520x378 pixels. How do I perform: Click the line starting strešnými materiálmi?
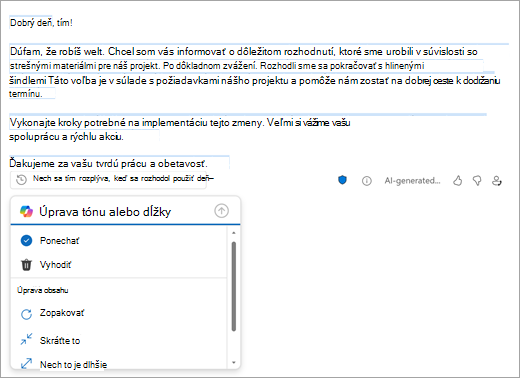coord(217,66)
